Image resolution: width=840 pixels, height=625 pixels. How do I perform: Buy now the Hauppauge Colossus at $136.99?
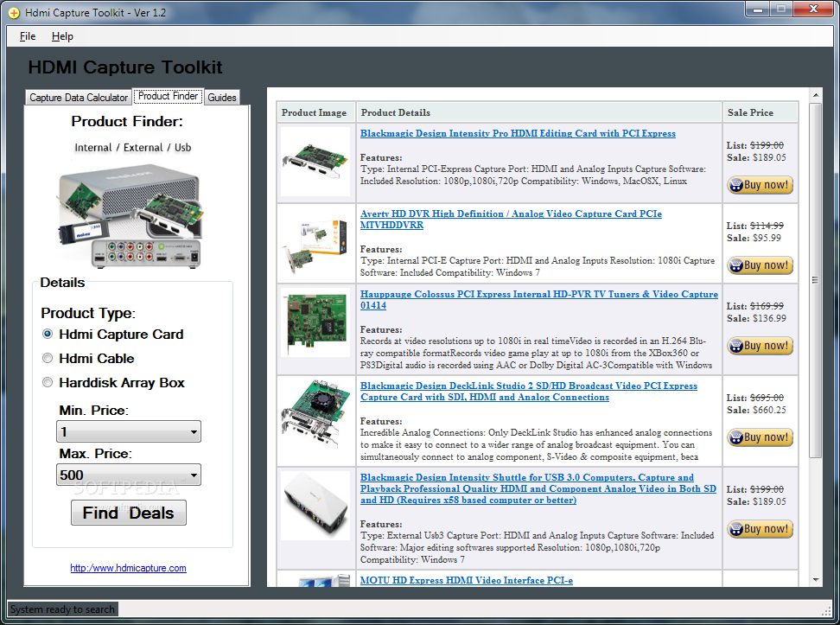[760, 346]
